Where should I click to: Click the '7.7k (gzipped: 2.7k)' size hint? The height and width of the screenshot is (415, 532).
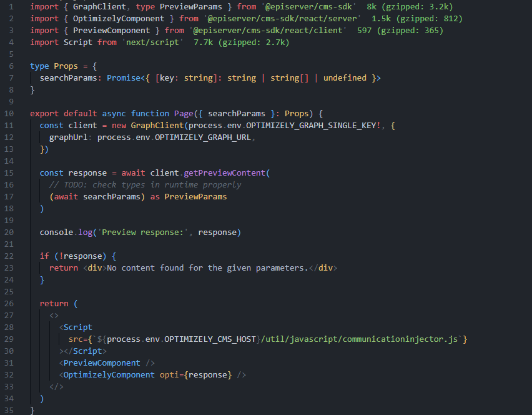(241, 42)
